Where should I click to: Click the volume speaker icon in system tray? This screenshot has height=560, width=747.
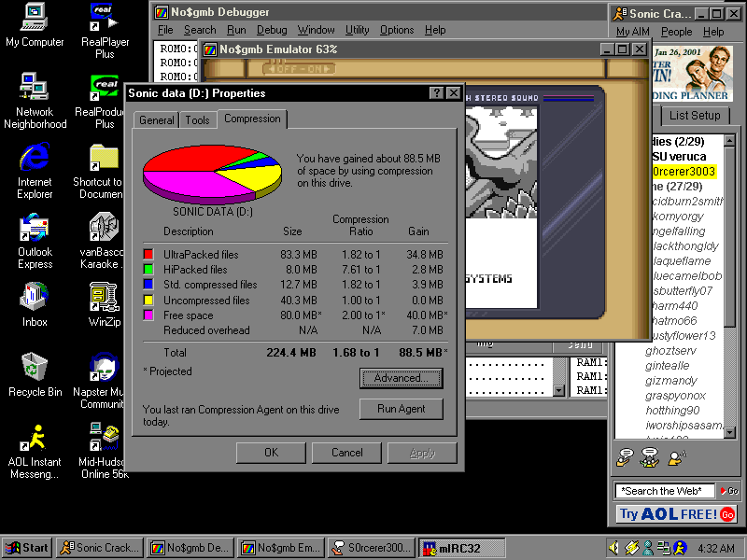613,548
